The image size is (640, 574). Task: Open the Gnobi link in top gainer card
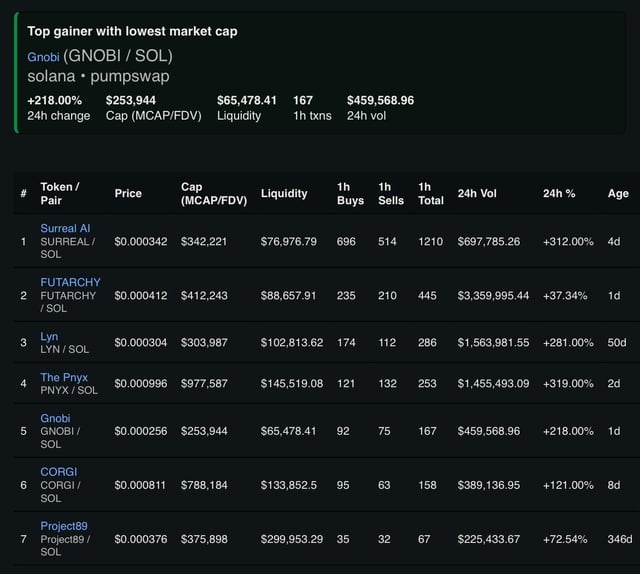click(43, 56)
